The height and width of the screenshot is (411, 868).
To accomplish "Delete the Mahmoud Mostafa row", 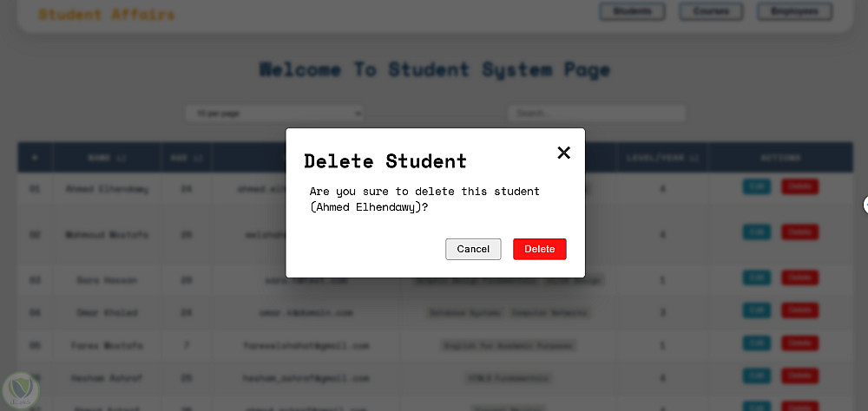I will pyautogui.click(x=799, y=232).
